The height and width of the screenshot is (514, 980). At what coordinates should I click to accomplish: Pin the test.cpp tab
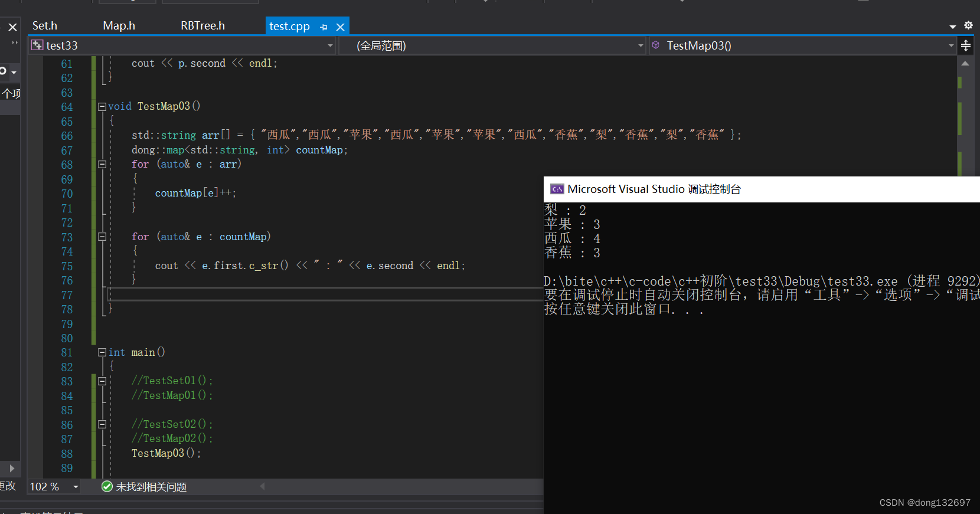324,27
